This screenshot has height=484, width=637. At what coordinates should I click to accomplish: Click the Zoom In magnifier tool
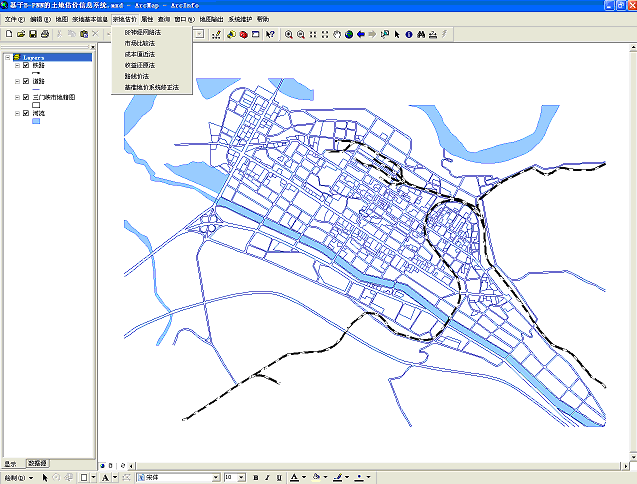coord(289,34)
